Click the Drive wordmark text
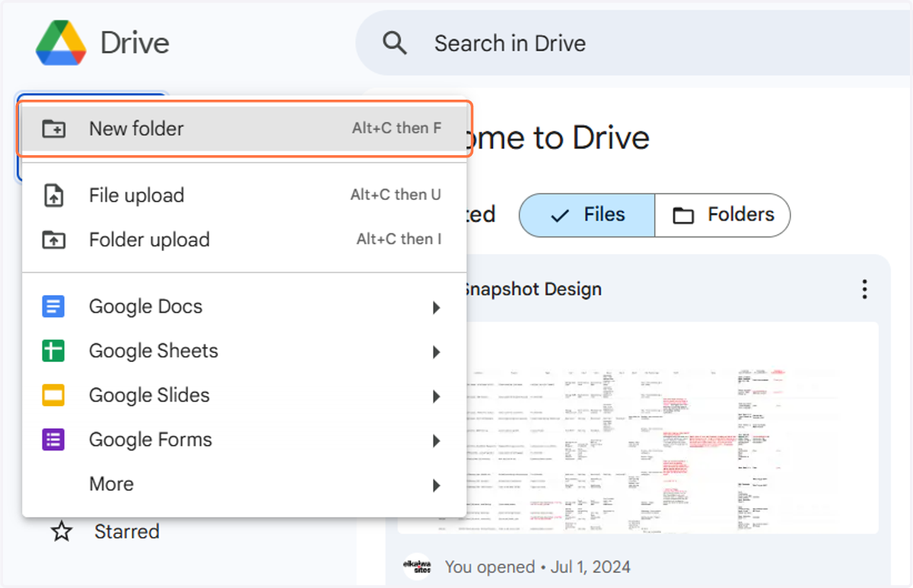The height and width of the screenshot is (588, 913). [x=135, y=43]
